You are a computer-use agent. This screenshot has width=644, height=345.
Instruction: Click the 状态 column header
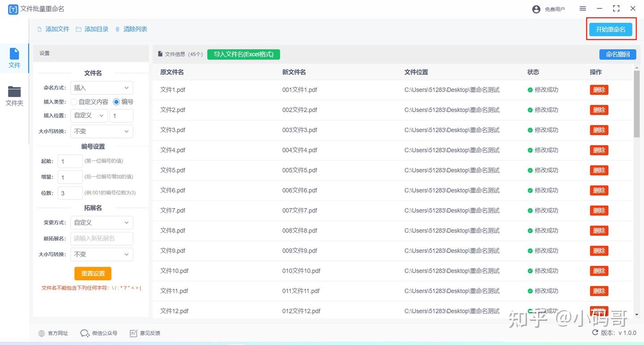[533, 72]
